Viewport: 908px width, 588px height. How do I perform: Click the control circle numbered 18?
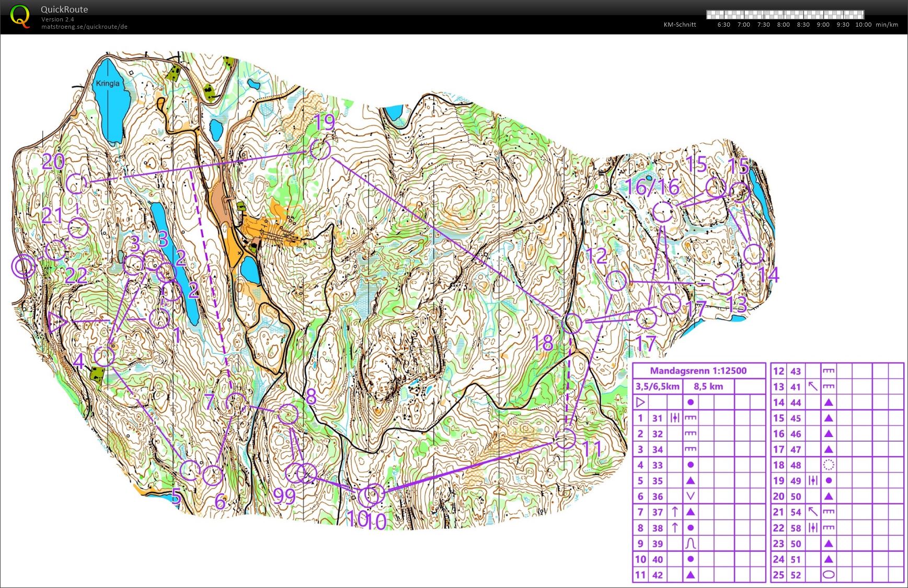click(572, 323)
